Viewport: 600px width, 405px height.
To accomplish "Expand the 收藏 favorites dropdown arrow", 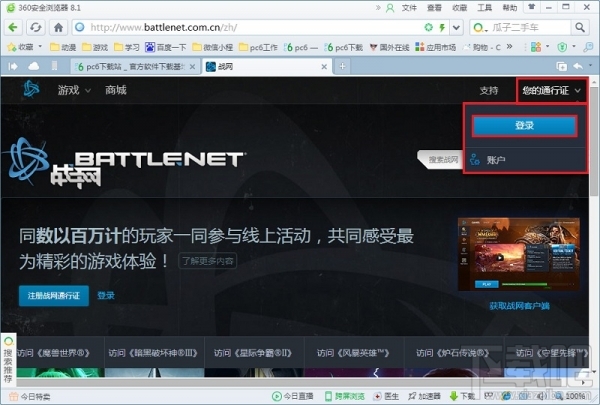I will 40,47.
